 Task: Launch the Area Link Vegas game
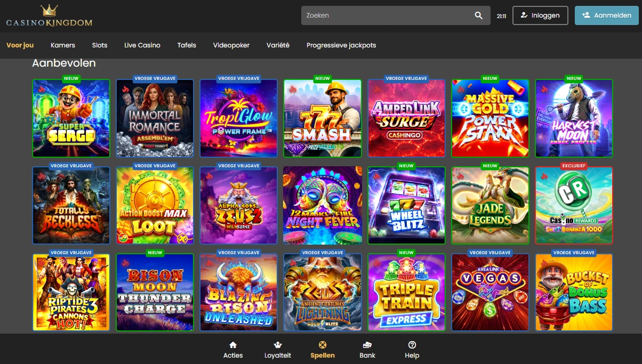click(x=490, y=292)
